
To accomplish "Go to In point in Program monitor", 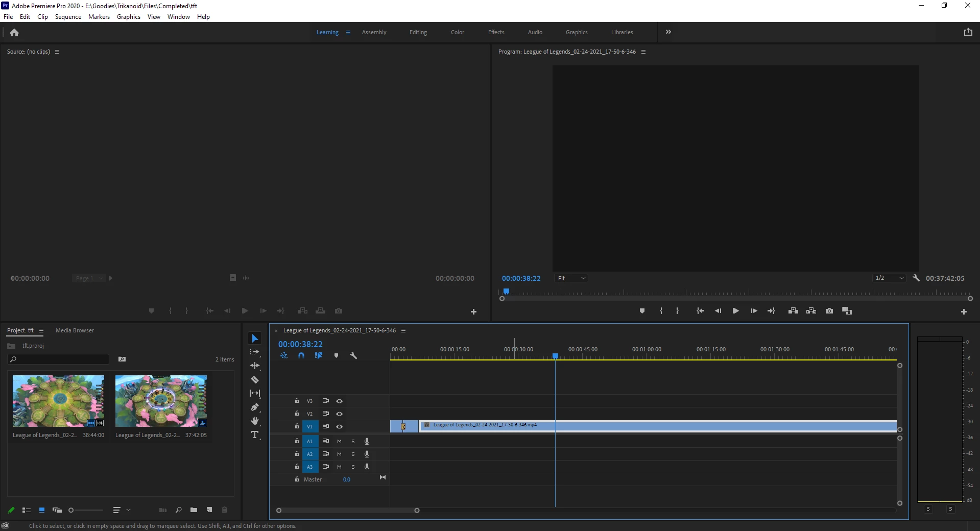I will [x=701, y=311].
